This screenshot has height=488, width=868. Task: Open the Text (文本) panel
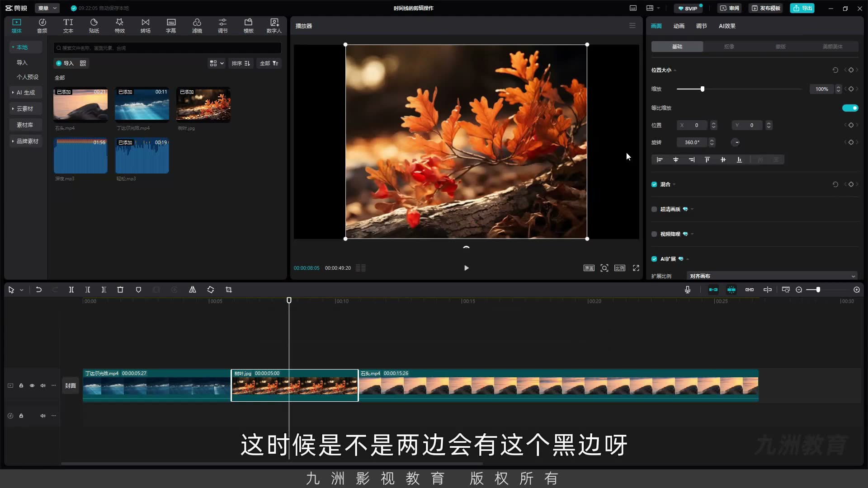(68, 26)
